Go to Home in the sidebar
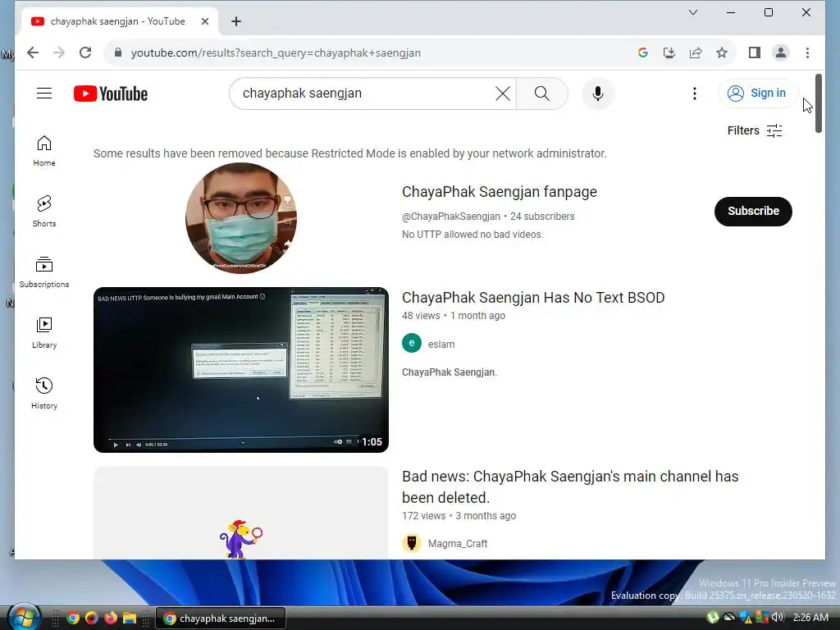840x630 pixels. click(44, 151)
